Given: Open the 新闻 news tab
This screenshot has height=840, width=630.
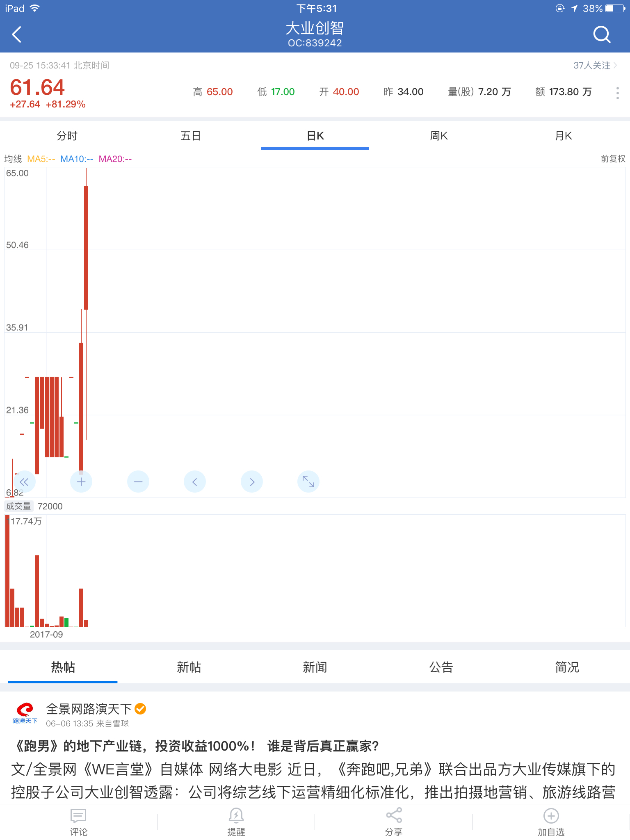Looking at the screenshot, I should (x=315, y=667).
